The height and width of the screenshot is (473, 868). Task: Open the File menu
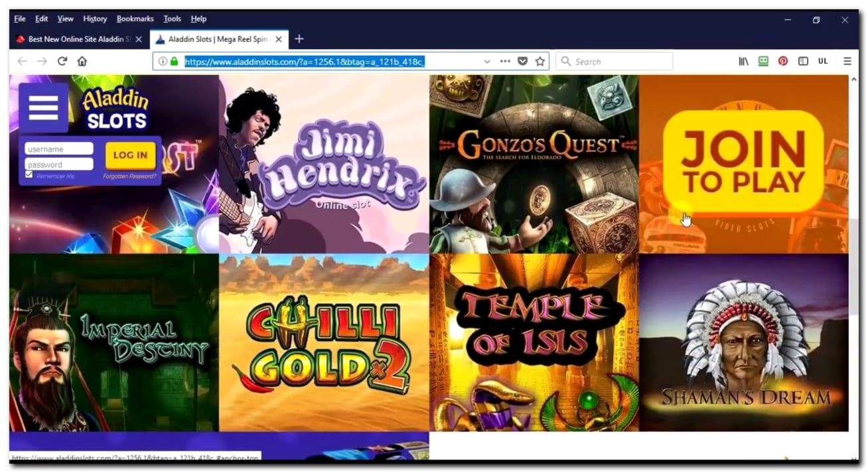click(20, 19)
